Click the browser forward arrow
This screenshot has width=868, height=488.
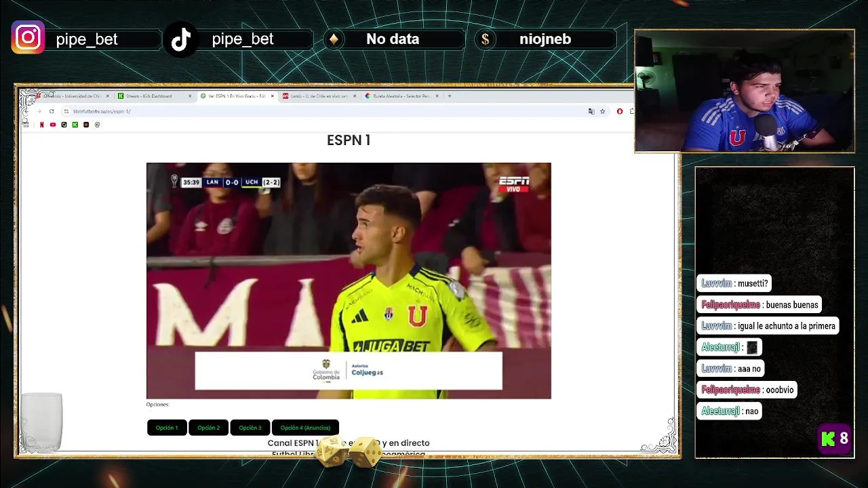click(39, 111)
